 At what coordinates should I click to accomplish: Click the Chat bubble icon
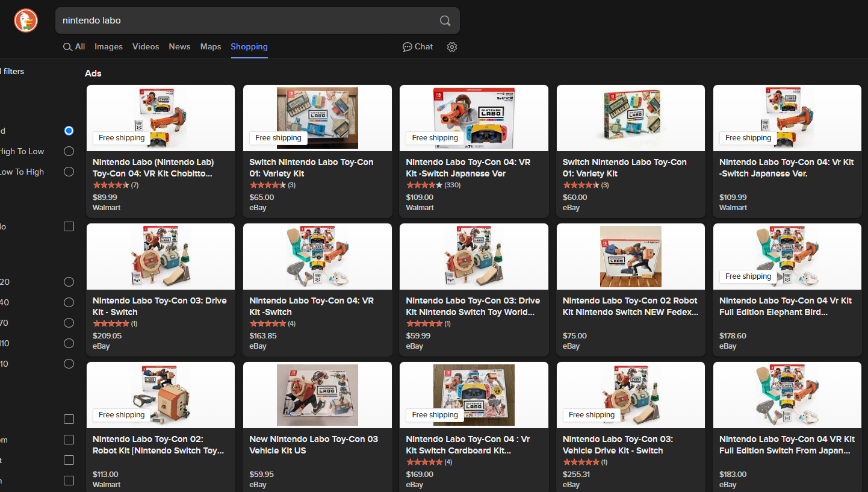[x=418, y=47]
